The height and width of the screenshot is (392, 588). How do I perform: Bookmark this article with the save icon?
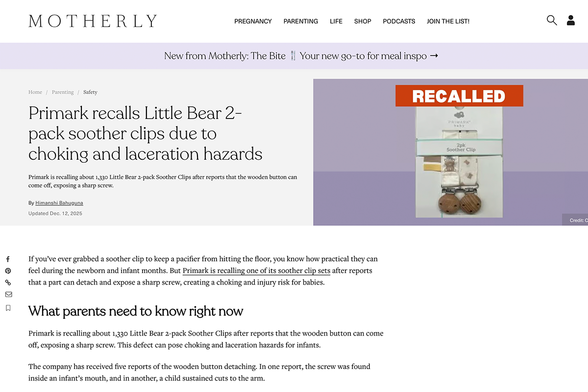pos(8,308)
